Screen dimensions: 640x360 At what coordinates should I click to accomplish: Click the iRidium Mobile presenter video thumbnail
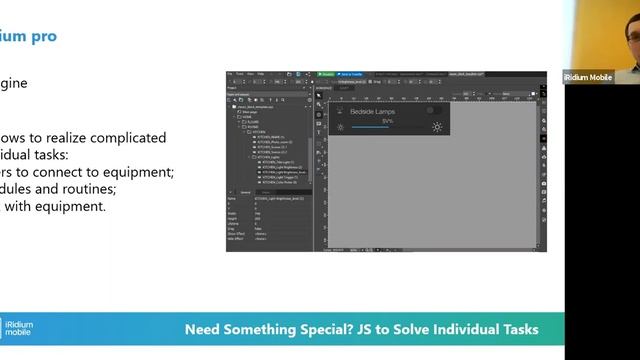[x=601, y=42]
